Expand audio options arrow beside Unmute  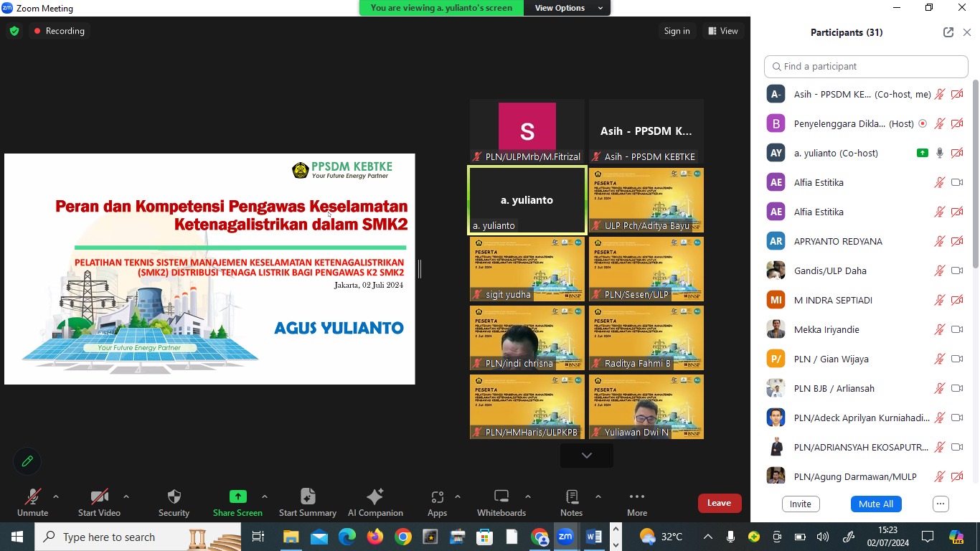point(56,496)
